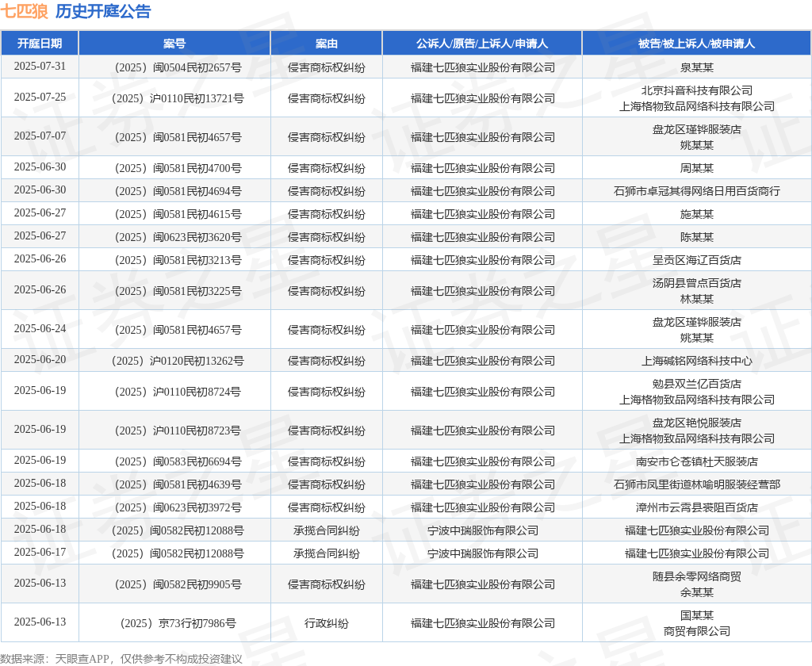The width and height of the screenshot is (812, 666).
Task: Click the 七匹狼 title text
Action: coord(25,11)
